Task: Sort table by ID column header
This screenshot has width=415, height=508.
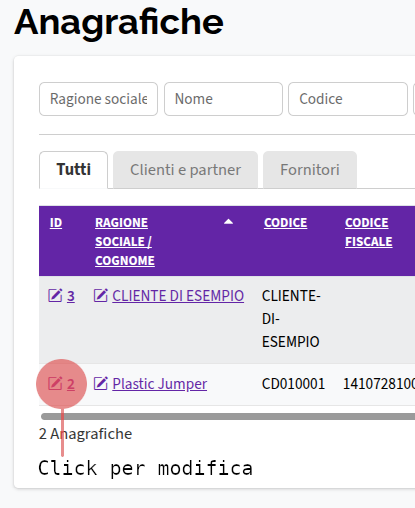Action: click(56, 223)
